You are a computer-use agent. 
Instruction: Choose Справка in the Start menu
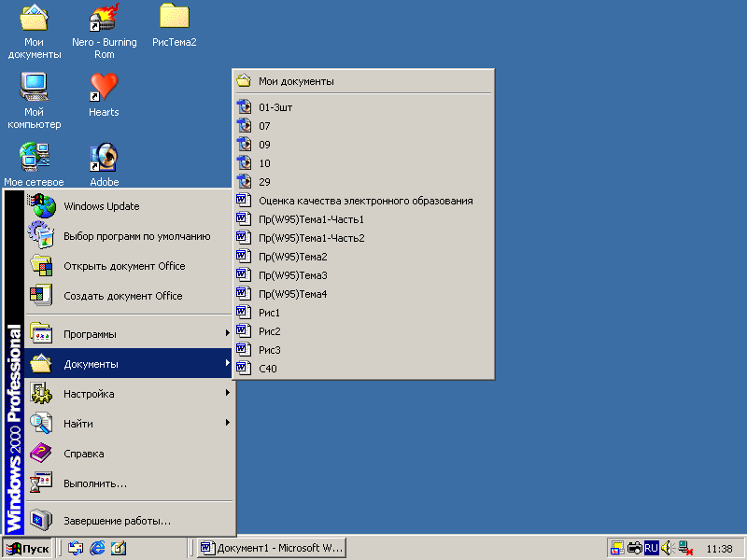129,454
